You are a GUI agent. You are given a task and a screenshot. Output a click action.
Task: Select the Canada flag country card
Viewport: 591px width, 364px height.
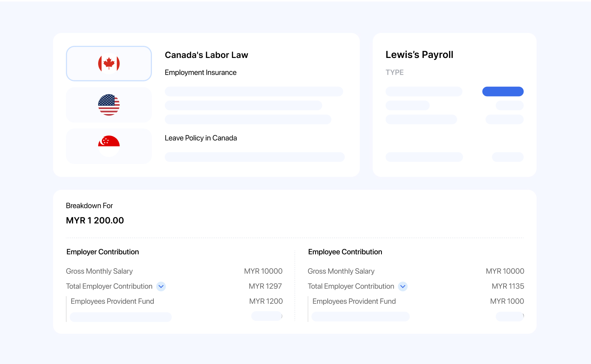109,64
